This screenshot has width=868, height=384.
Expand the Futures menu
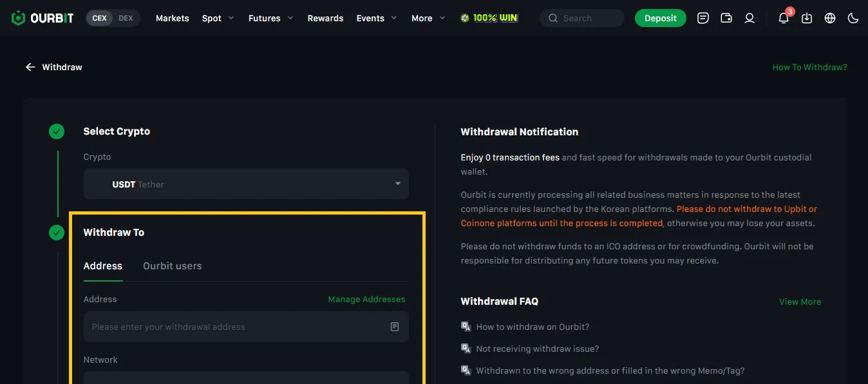tap(271, 18)
